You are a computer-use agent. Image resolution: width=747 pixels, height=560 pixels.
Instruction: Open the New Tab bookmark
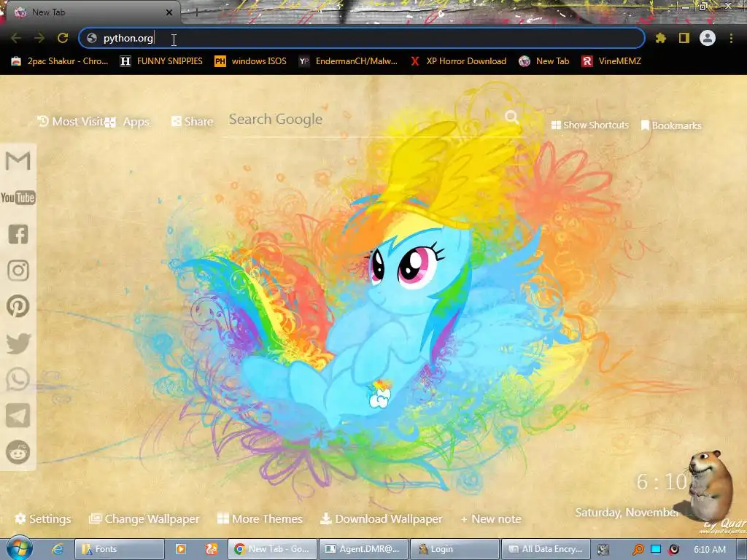click(x=544, y=61)
